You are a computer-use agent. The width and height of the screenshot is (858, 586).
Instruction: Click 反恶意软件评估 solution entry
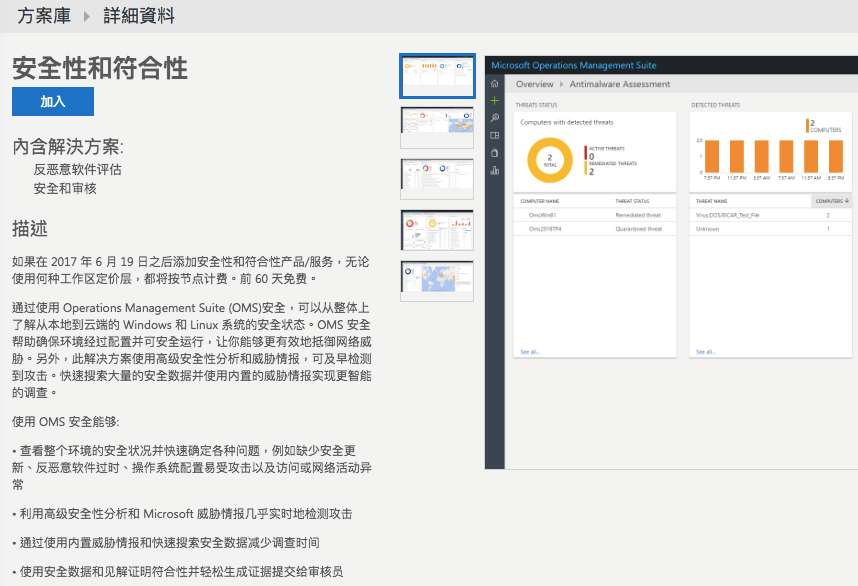click(x=78, y=170)
